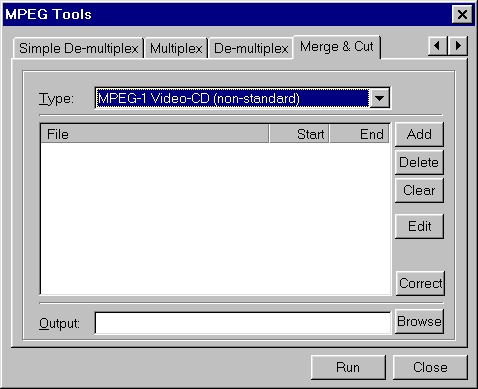Add a file to the list
This screenshot has width=478, height=389.
click(419, 134)
